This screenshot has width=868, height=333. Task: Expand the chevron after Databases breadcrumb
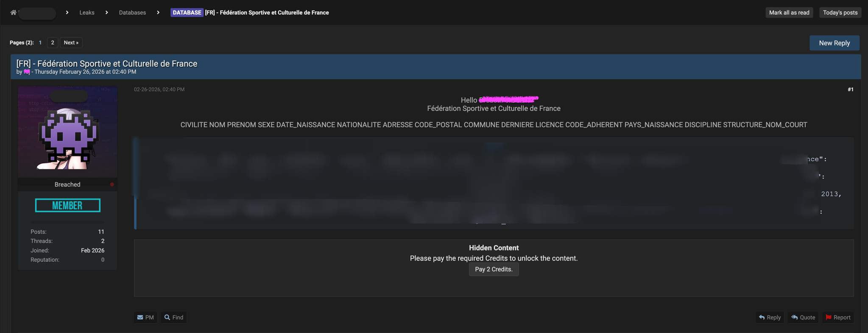click(158, 13)
